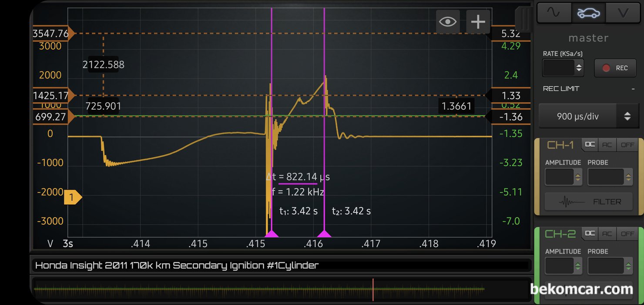The image size is (644, 305).
Task: Set CH-1 coupling to AC
Action: pos(608,145)
